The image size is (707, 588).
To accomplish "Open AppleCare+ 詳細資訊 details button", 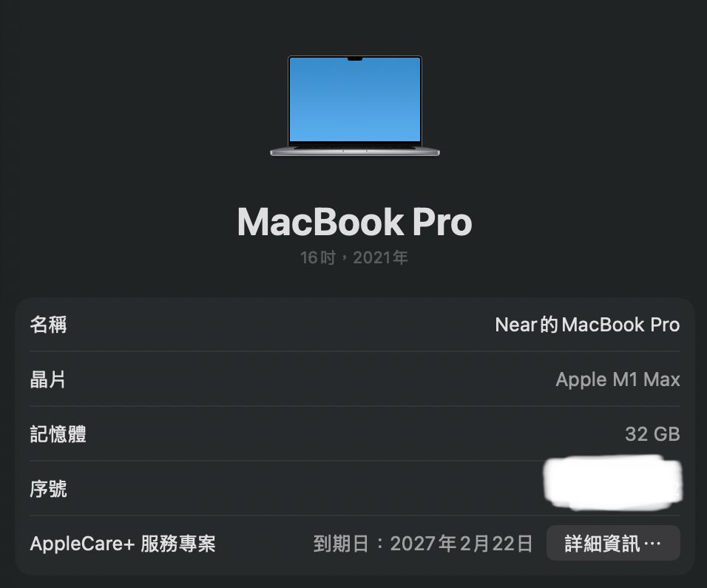I will 613,544.
